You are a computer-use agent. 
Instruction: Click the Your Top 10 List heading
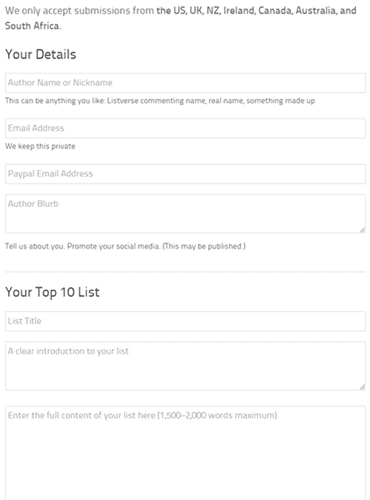coord(52,292)
